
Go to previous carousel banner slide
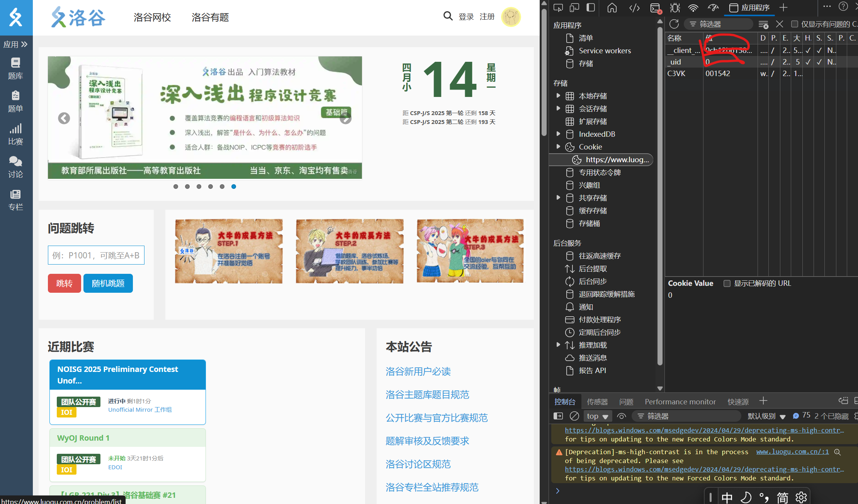[64, 118]
